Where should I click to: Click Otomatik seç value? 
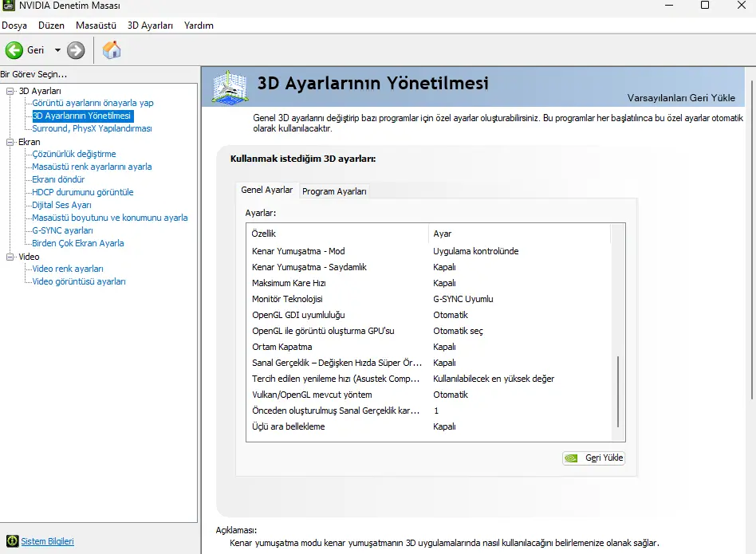click(458, 331)
